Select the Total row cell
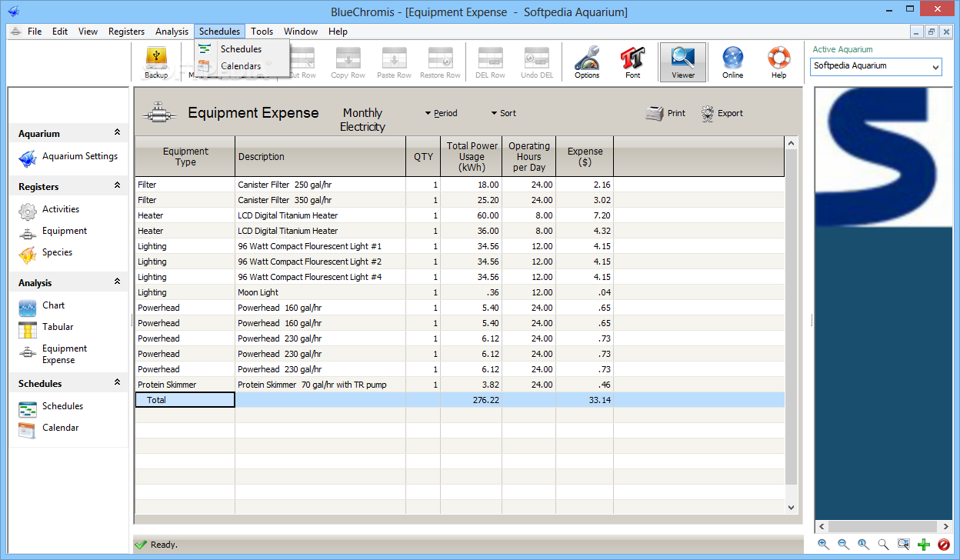Viewport: 960px width, 560px height. (185, 400)
